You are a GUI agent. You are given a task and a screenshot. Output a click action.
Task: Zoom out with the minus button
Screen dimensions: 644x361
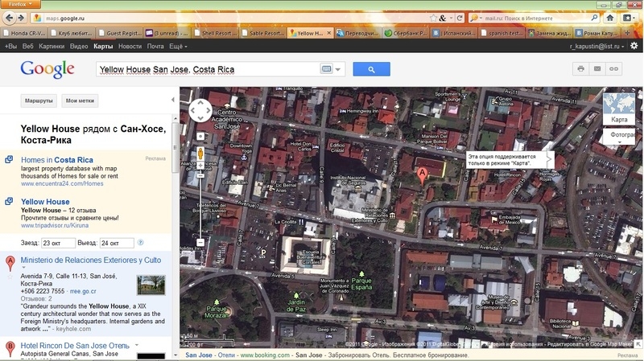click(x=200, y=243)
